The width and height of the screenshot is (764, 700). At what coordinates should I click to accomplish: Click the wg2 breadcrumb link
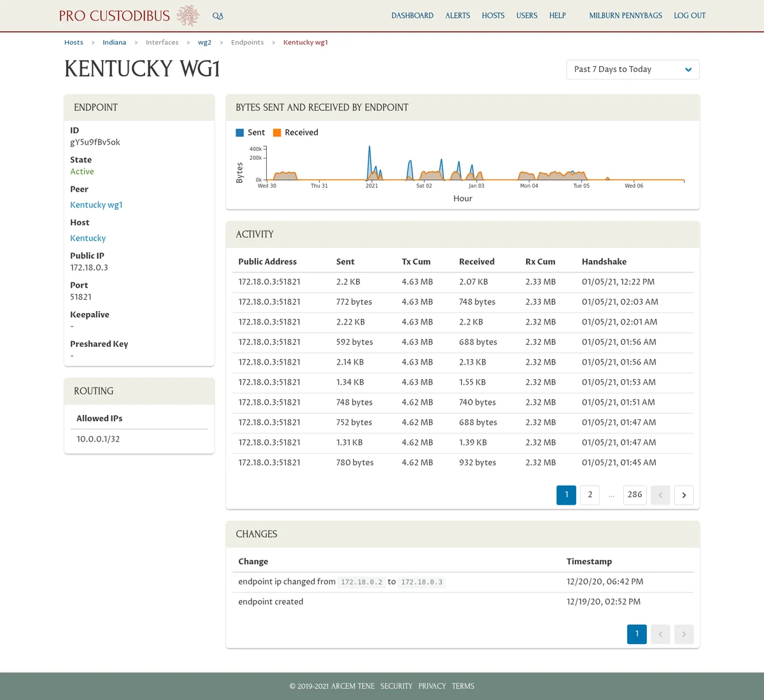(x=204, y=43)
